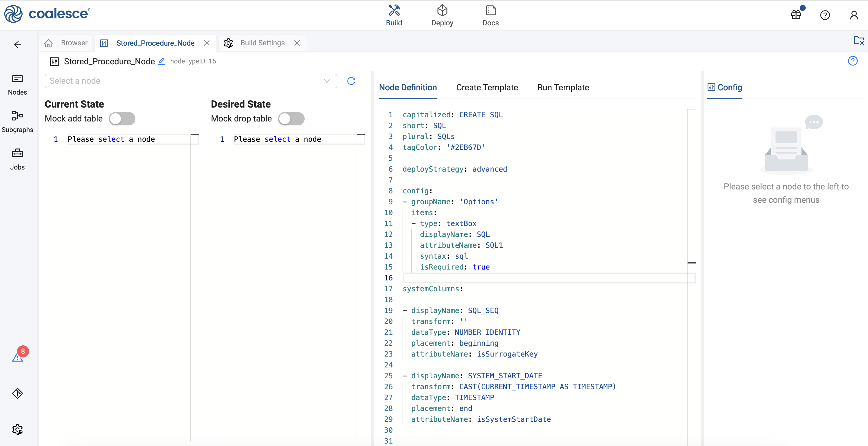Edit the Stored_Procedure_Node name with pencil
Viewport: 868px width, 446px height.
pyautogui.click(x=162, y=61)
